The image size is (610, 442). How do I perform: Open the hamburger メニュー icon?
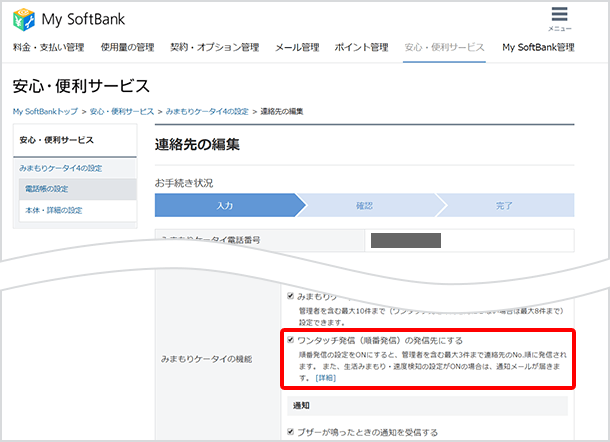(x=559, y=19)
